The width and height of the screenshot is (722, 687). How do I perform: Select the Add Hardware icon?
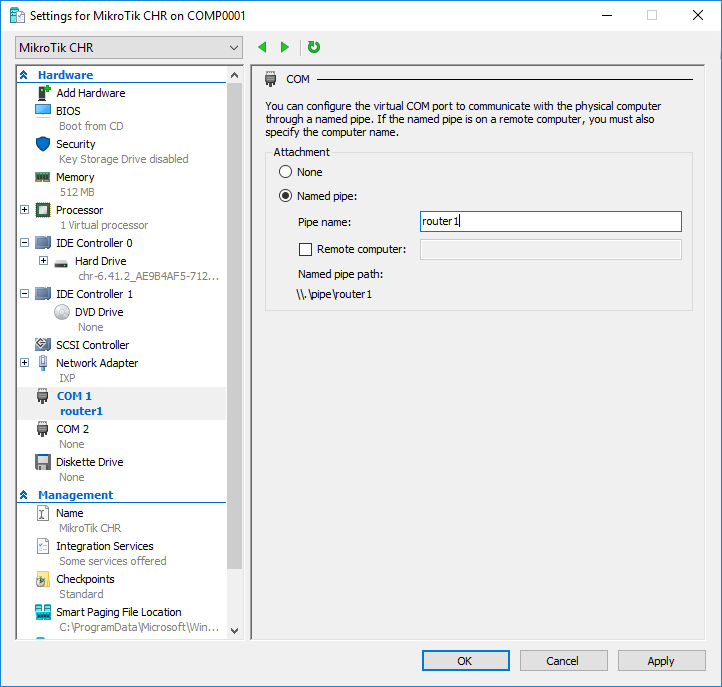43,93
